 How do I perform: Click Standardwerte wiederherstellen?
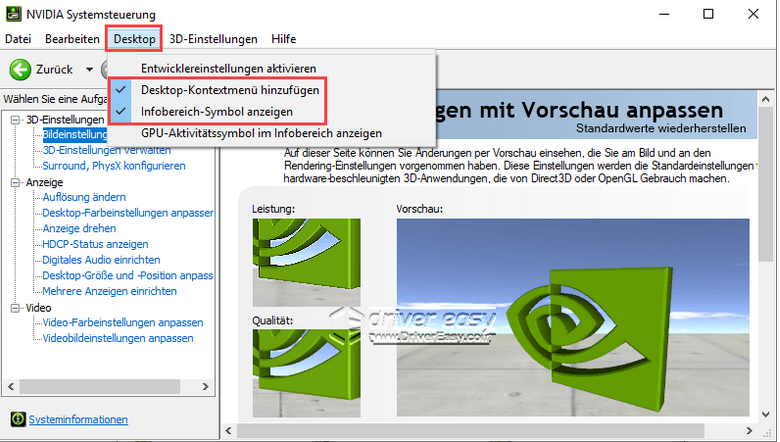coord(661,128)
